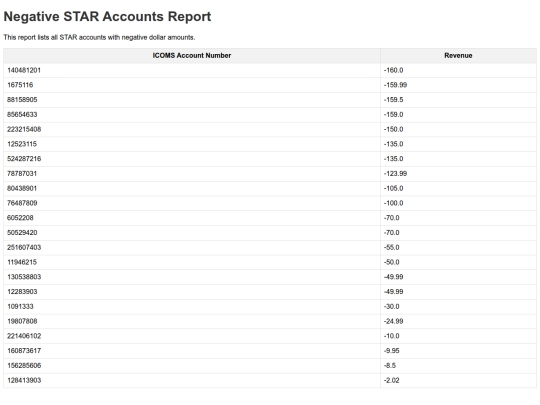Screen dimensions: 540x405
Task: Select account number 156285606
Action: (x=24, y=366)
